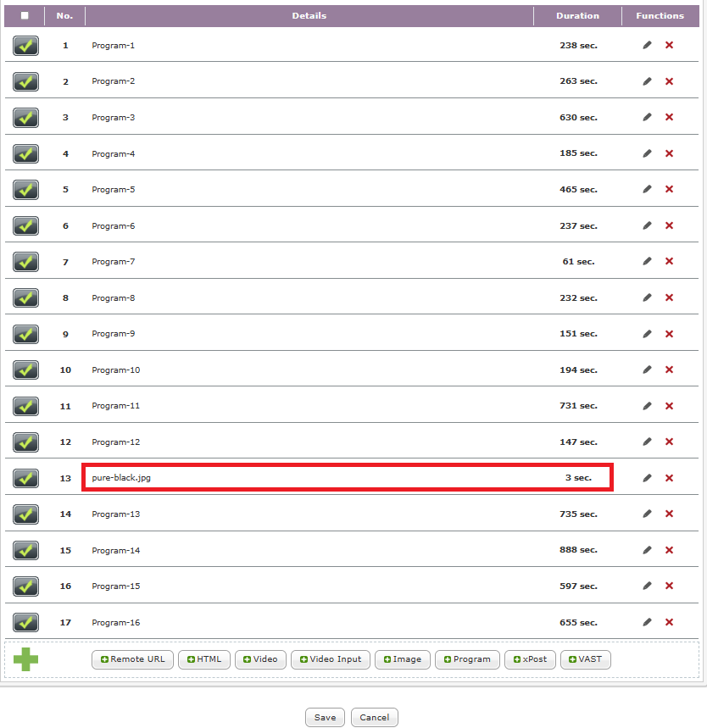
Task: Uncheck the Program-1 row checkbox
Action: 25,46
